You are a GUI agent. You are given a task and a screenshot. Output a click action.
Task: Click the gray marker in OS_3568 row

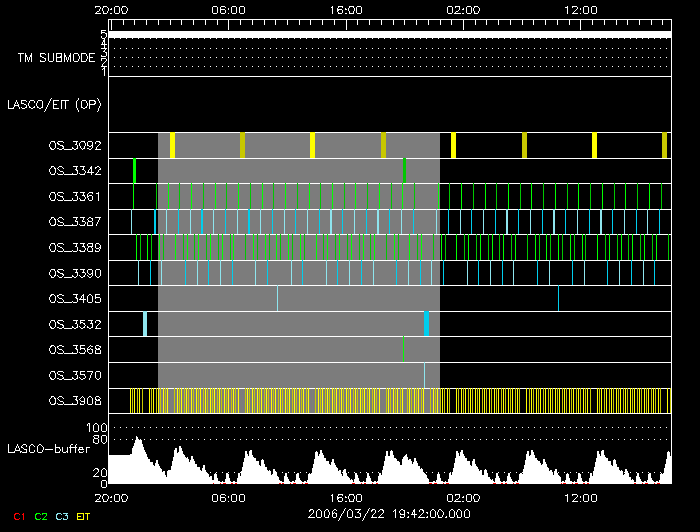click(x=403, y=349)
